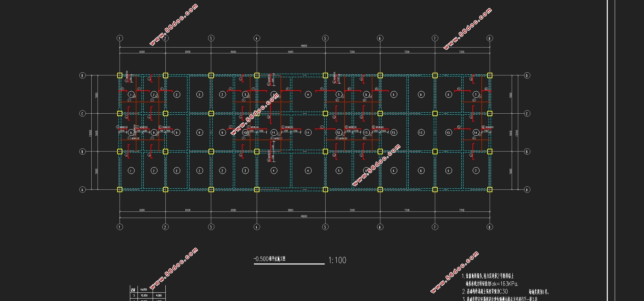
Task: Select the "15.950" table cell
Action: click(x=144, y=295)
